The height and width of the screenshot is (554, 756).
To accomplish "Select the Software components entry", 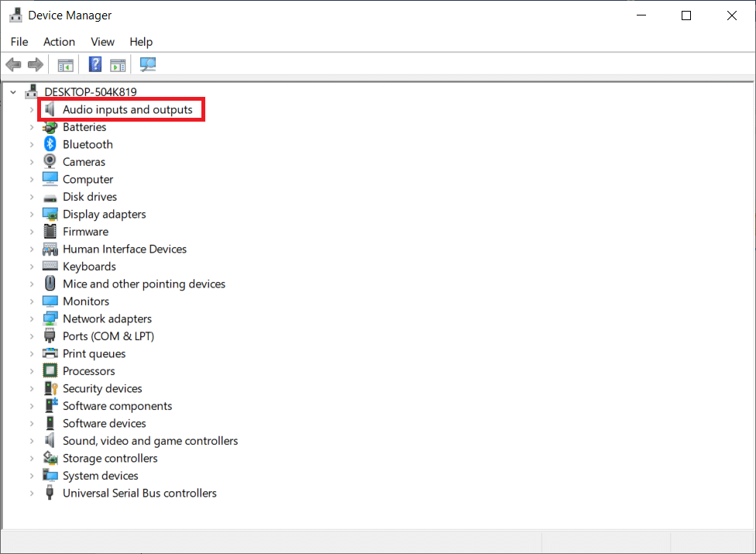I will [117, 406].
